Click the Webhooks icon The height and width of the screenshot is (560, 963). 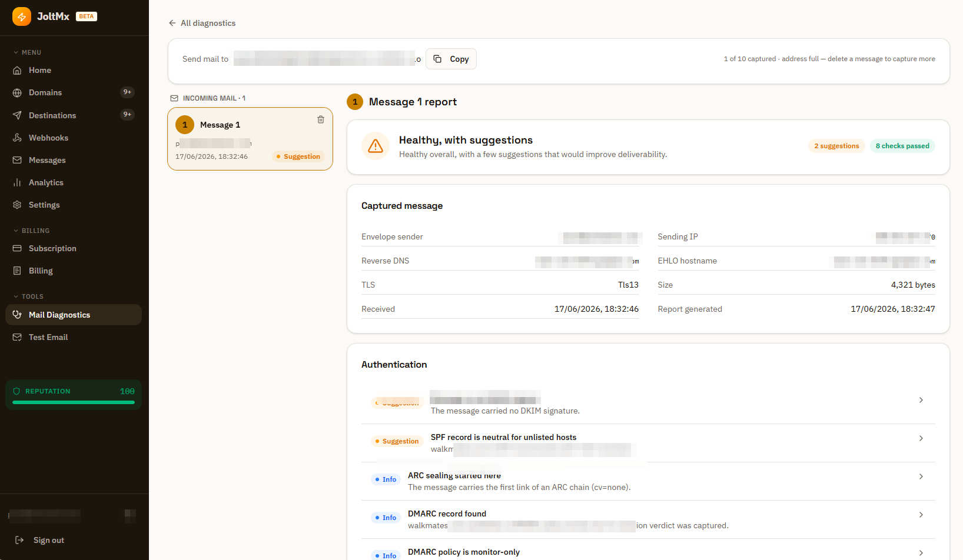pyautogui.click(x=17, y=138)
